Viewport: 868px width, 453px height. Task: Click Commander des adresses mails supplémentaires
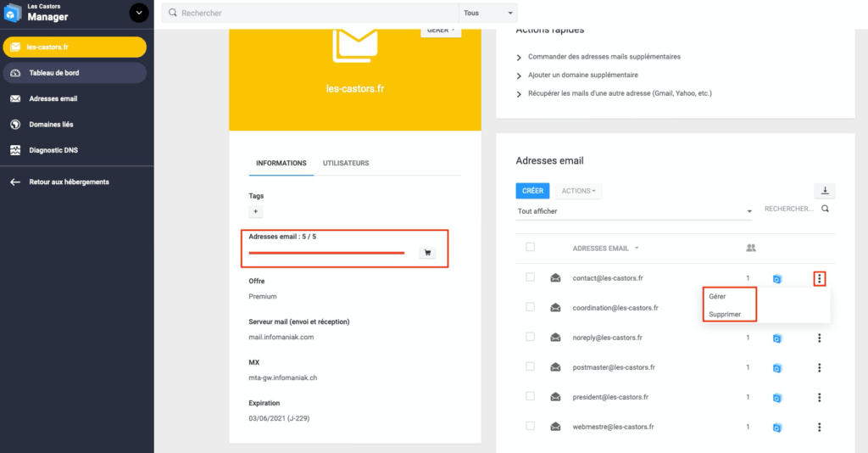pos(604,57)
